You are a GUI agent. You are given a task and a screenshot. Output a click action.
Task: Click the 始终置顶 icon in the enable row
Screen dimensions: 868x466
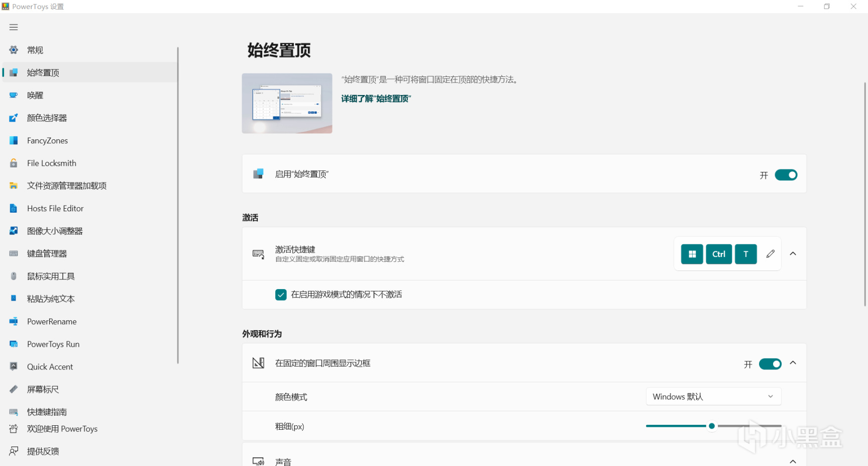pos(258,174)
